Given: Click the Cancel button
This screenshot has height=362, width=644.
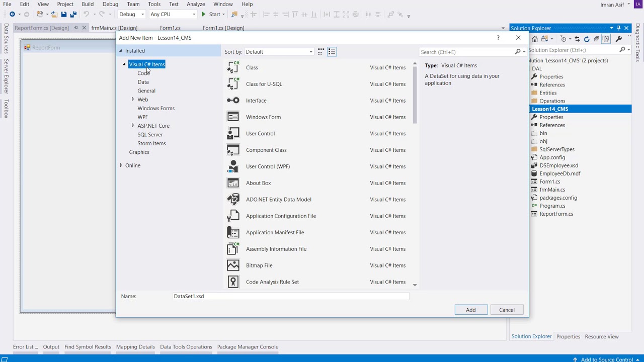Looking at the screenshot, I should click(x=507, y=310).
